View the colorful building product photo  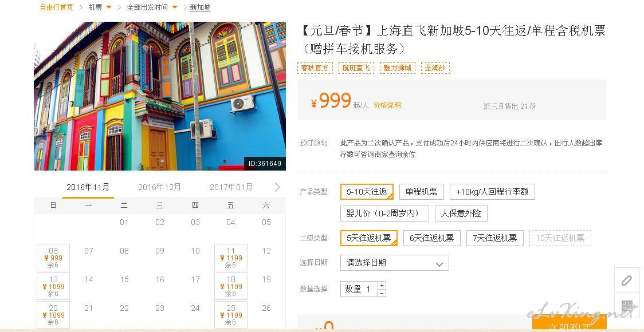point(160,96)
